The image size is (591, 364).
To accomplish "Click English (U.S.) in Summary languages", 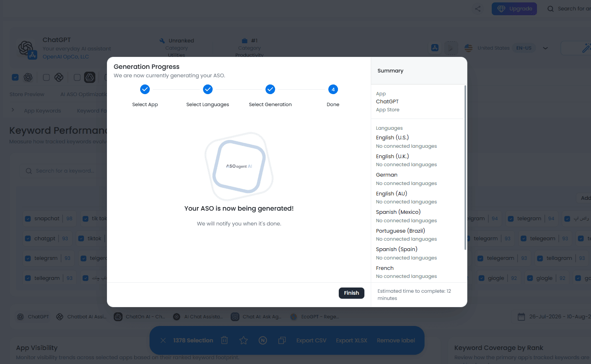I will (392, 138).
